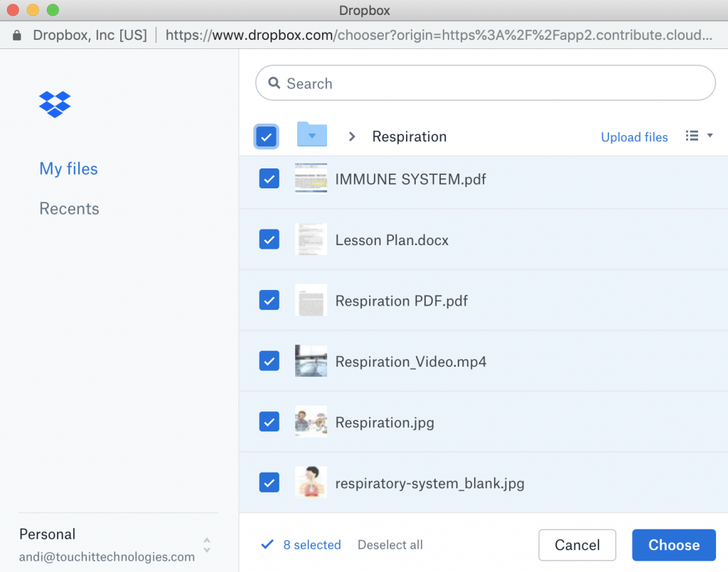
Task: Select the Respiration_Video.mp4 file name
Action: 411,362
